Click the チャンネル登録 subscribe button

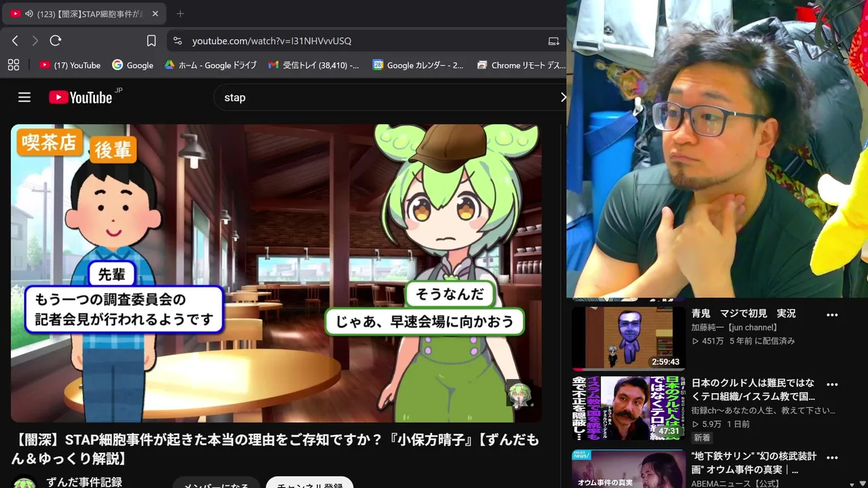pos(310,483)
